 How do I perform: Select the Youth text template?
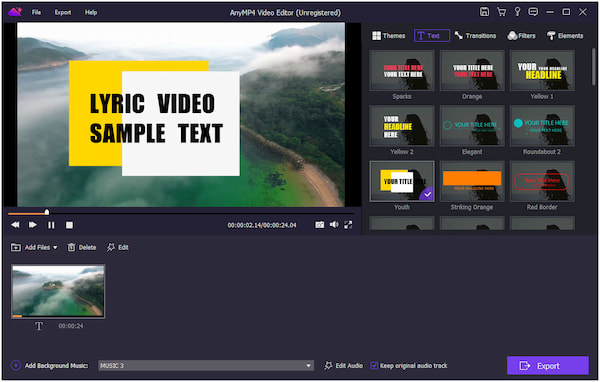coord(402,181)
